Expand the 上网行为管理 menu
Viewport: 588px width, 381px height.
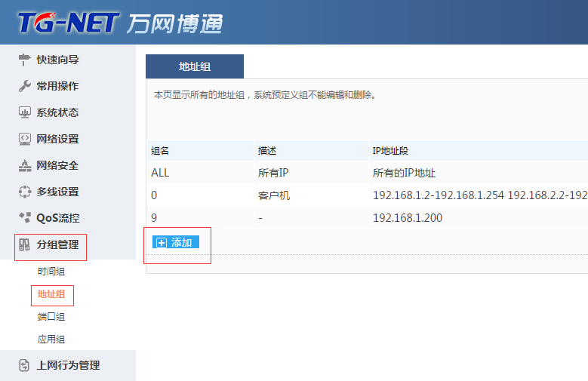click(68, 365)
